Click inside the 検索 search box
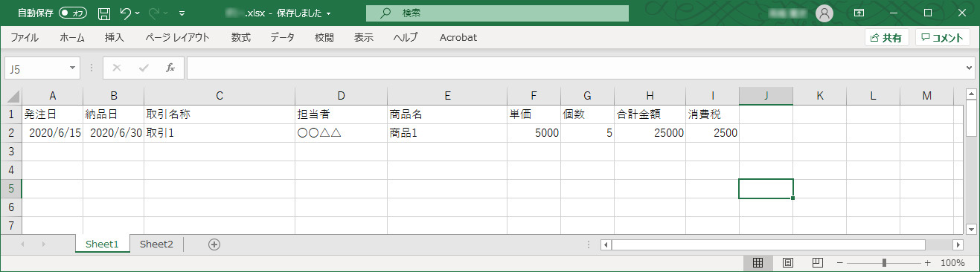Image resolution: width=980 pixels, height=272 pixels. [497, 13]
